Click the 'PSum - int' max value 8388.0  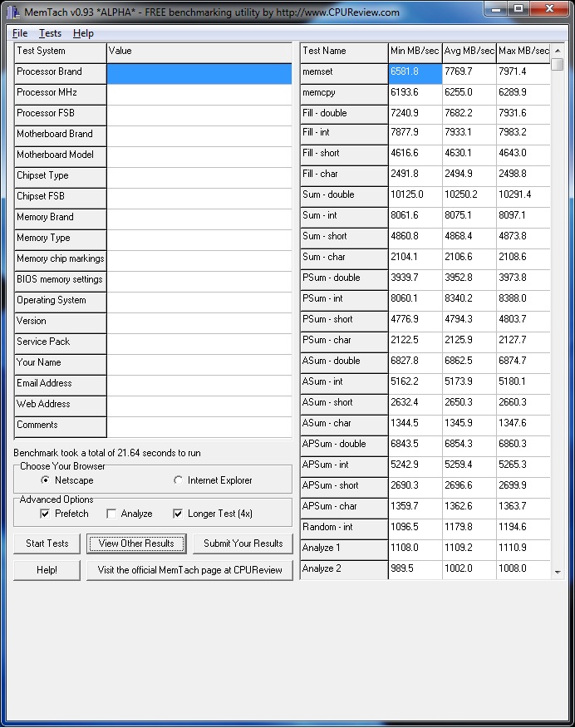[523, 301]
